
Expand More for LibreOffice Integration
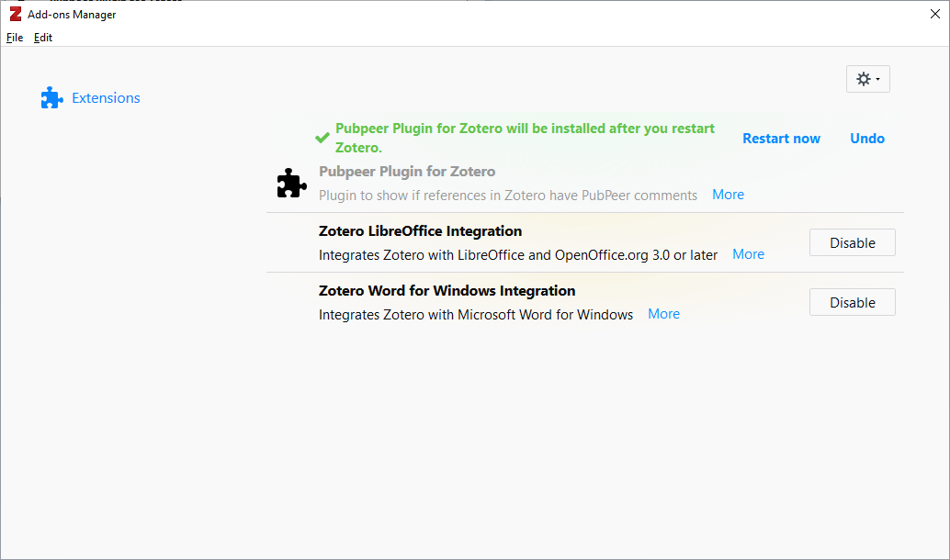[x=748, y=254]
